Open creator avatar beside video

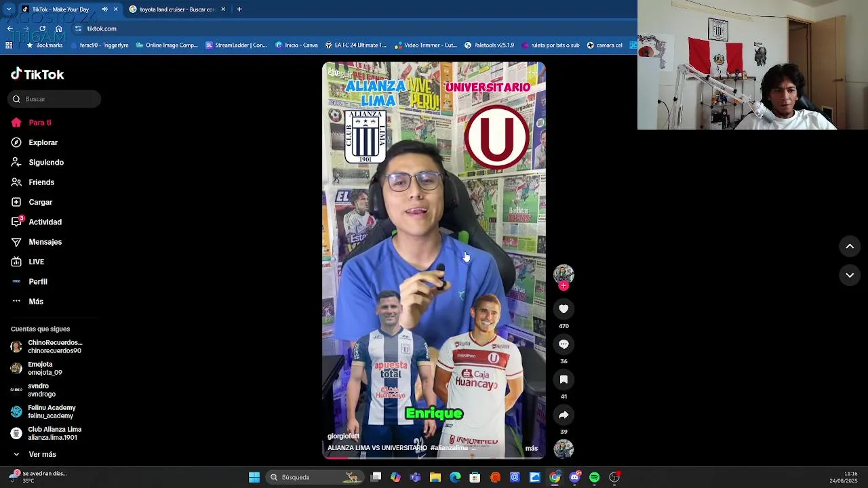(564, 273)
